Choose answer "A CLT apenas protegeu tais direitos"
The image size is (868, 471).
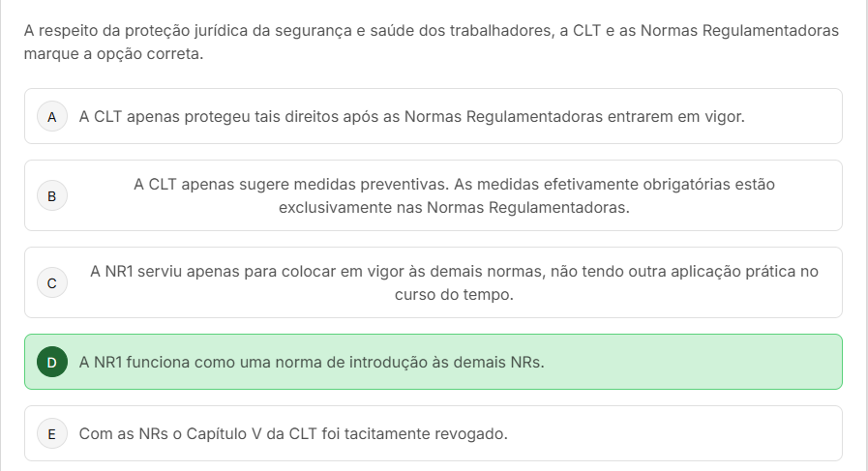(411, 117)
